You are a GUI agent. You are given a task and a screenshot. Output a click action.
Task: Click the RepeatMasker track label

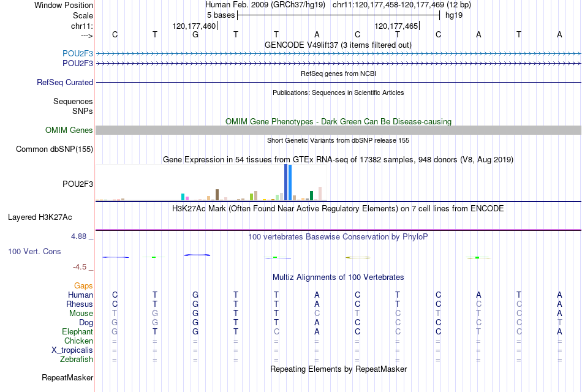(67, 377)
